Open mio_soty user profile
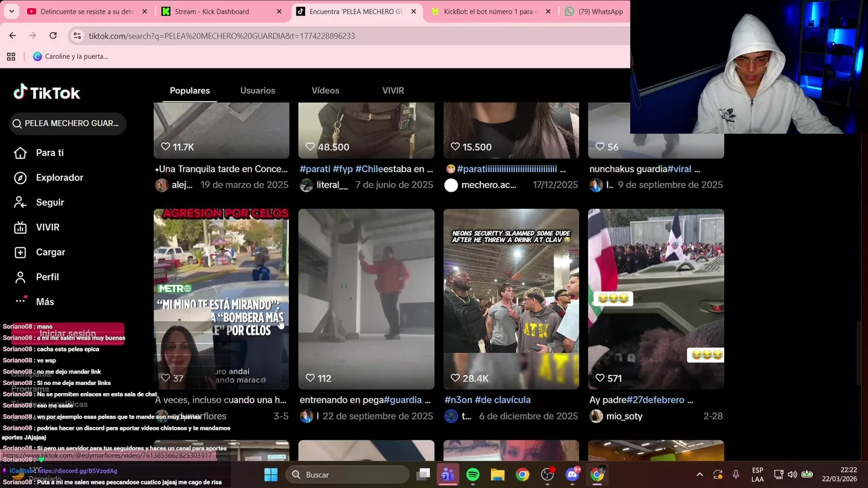This screenshot has width=868, height=488. (624, 416)
